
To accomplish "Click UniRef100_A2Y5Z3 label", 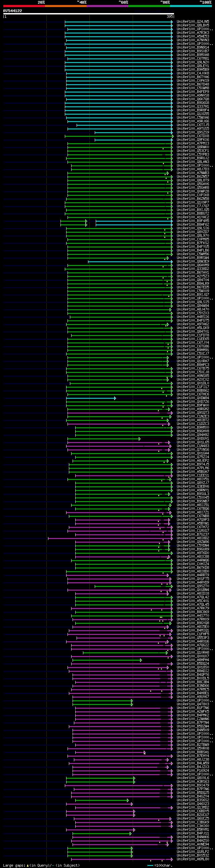I will (193, 276).
